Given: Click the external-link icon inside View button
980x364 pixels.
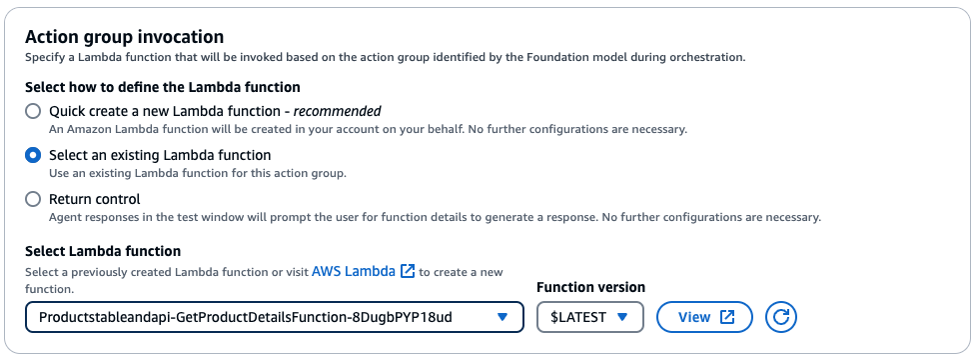Looking at the screenshot, I should click(x=727, y=317).
